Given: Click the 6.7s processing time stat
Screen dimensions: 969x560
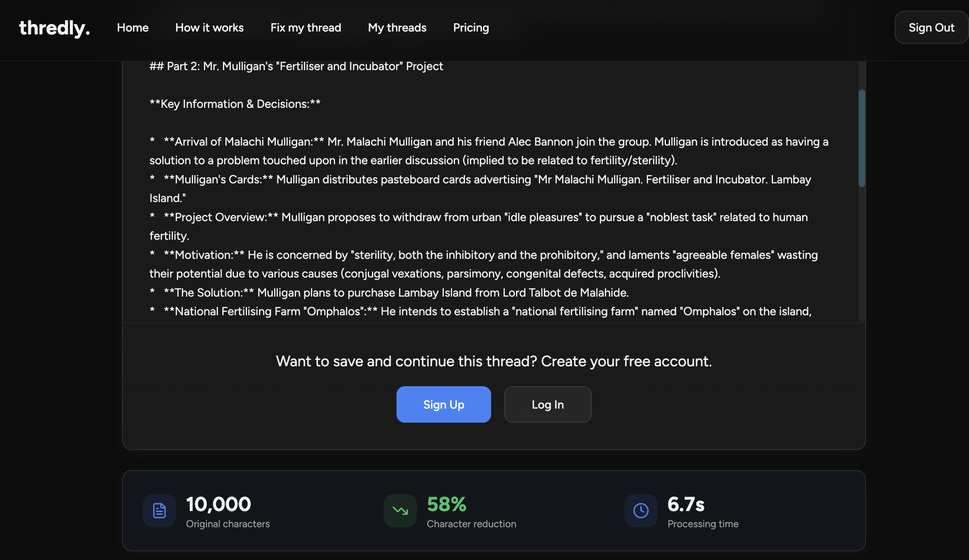Looking at the screenshot, I should (686, 504).
